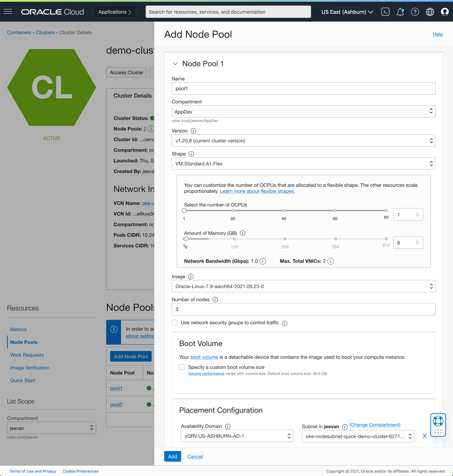Screen dimensions: 453x476
Task: Click the Cancel button to dismiss
Action: pos(194,456)
